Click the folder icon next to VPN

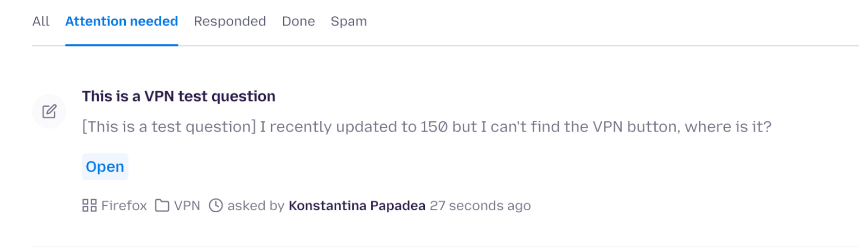tap(162, 206)
